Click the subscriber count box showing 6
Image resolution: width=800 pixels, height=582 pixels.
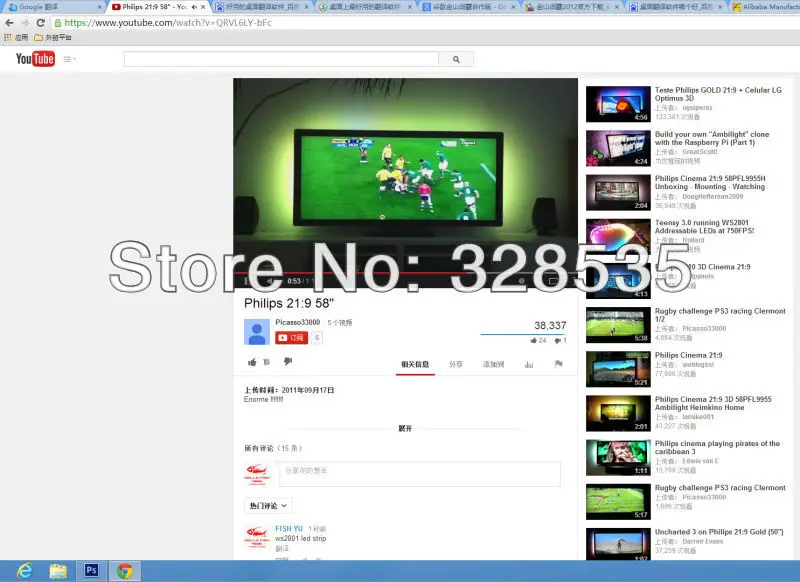tap(317, 338)
